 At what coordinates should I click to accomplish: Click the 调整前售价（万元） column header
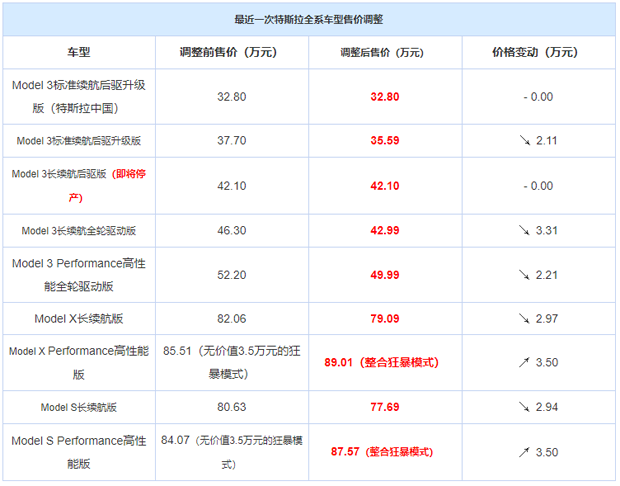click(x=232, y=52)
